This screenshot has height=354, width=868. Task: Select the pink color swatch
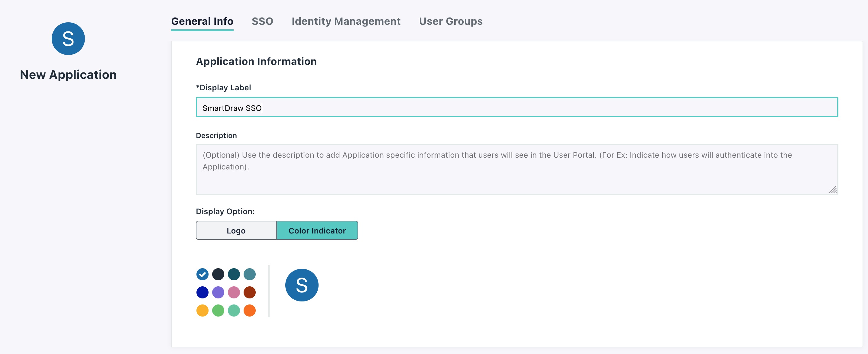pos(234,292)
